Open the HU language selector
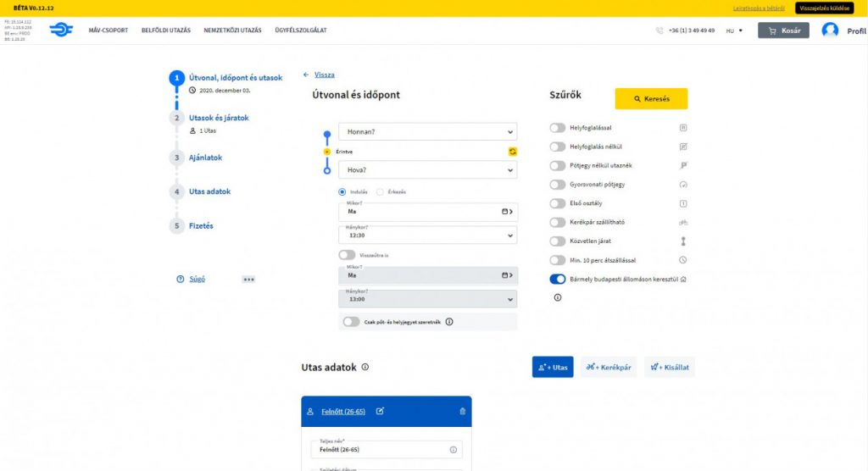The image size is (868, 471). (734, 30)
